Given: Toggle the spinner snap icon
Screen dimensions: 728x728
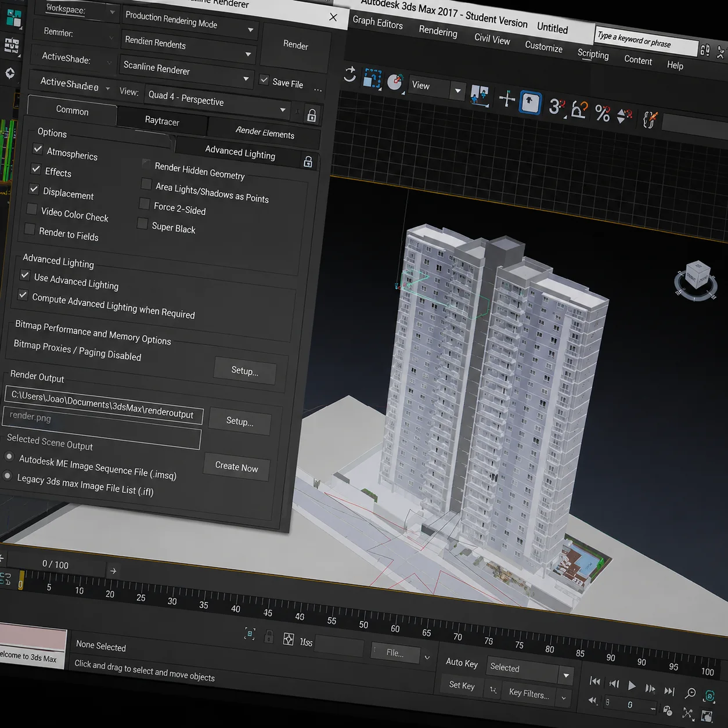Looking at the screenshot, I should 624,116.
